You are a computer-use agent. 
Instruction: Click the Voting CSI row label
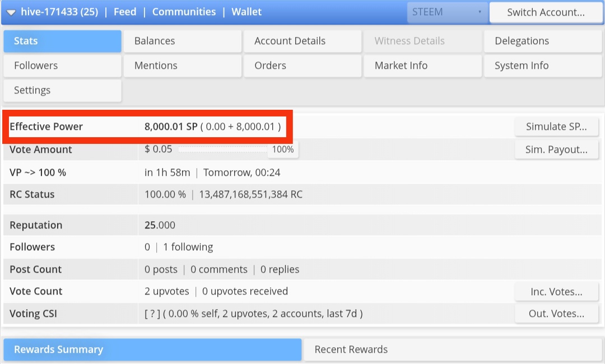click(x=33, y=314)
